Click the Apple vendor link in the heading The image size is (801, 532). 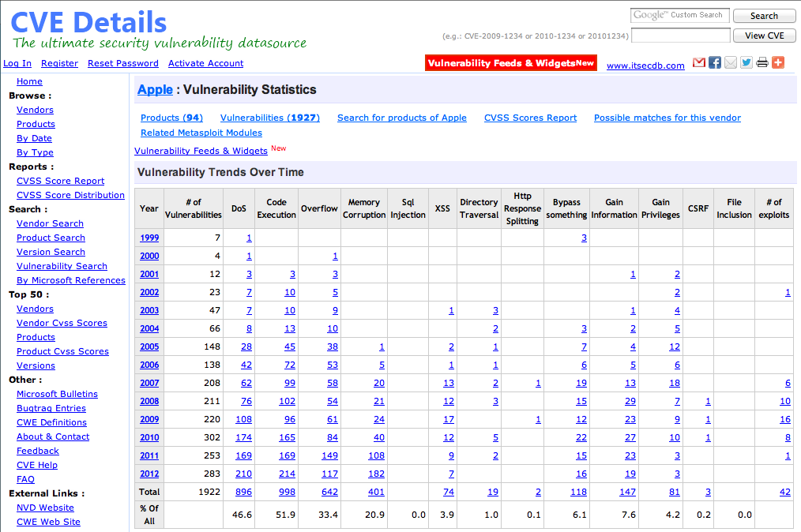click(156, 90)
